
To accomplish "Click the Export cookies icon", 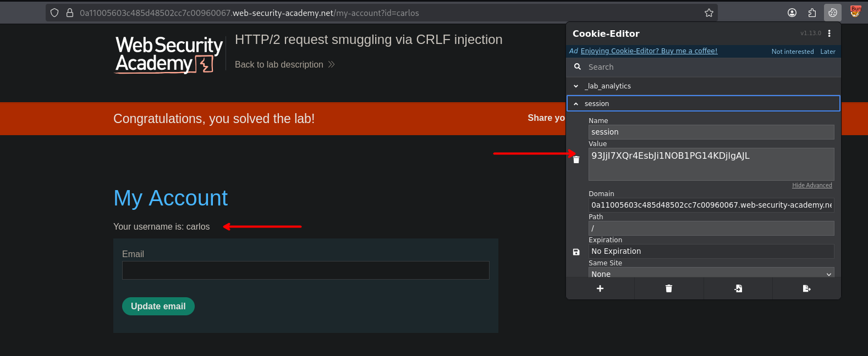I will tap(806, 288).
